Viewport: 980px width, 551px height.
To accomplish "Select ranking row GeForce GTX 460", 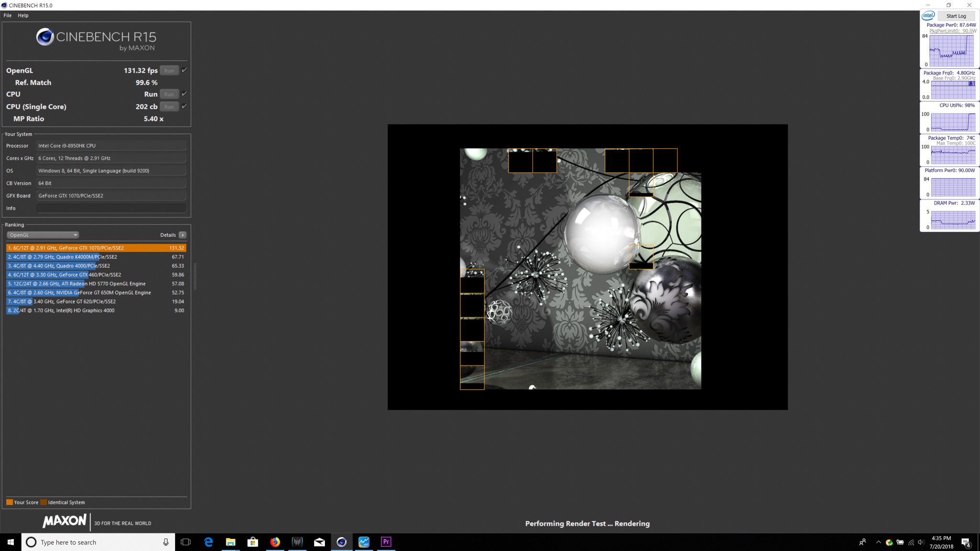I will coord(96,275).
